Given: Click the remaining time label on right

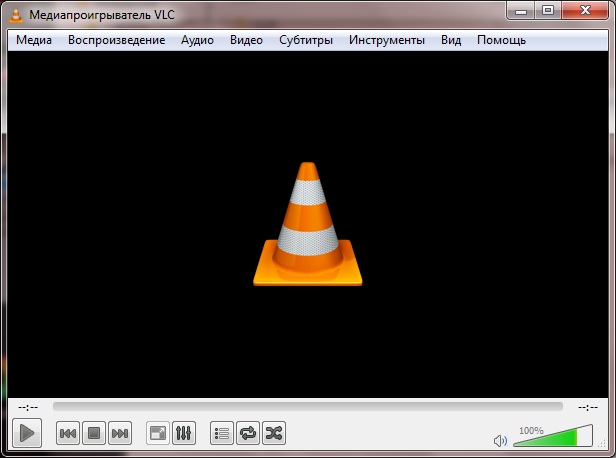Looking at the screenshot, I should coord(588,407).
